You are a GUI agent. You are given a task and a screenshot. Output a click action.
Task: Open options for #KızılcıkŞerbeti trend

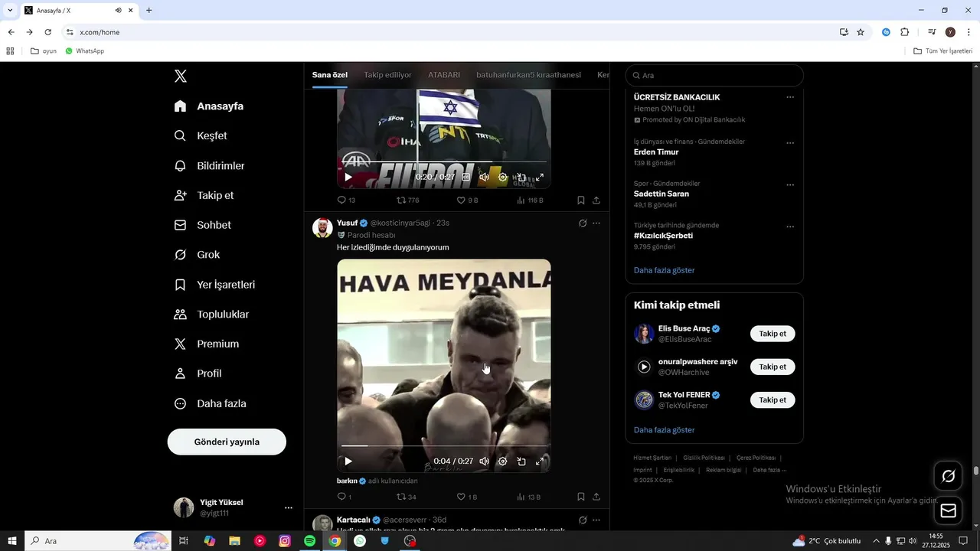[x=790, y=227]
